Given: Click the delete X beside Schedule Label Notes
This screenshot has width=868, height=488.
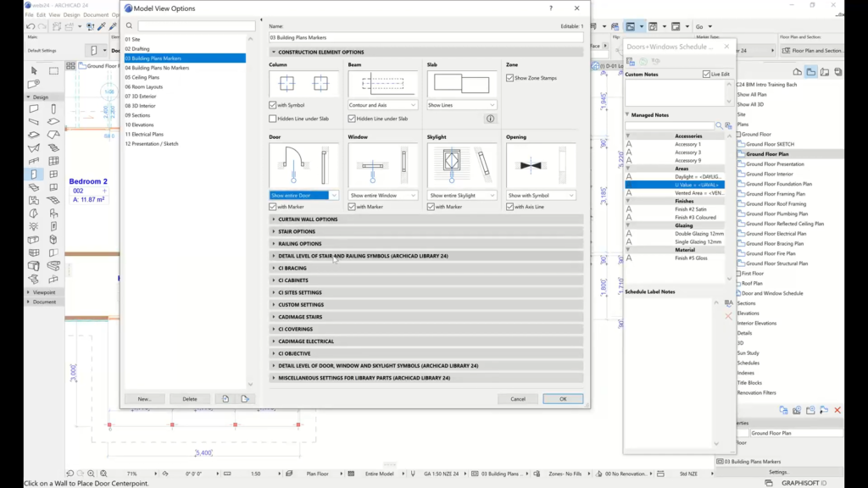Looking at the screenshot, I should [728, 316].
